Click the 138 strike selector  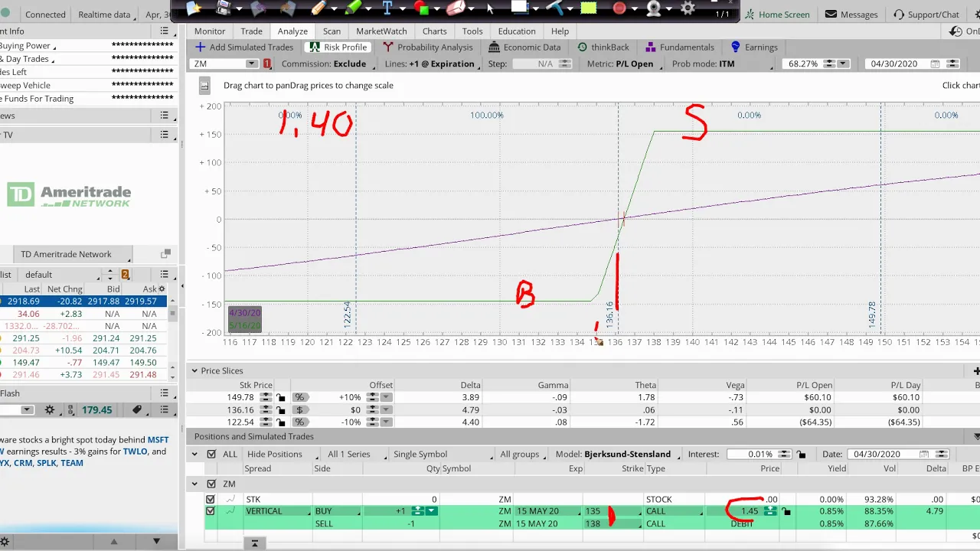612,523
